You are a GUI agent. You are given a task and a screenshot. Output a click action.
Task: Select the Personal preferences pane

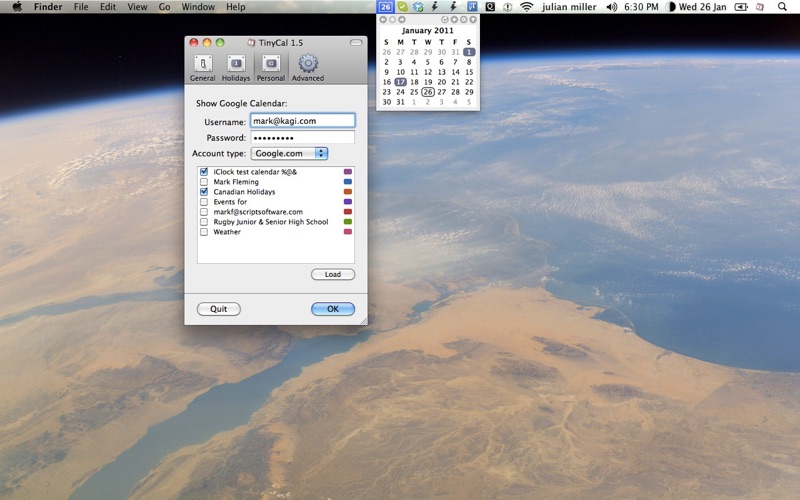tap(270, 67)
